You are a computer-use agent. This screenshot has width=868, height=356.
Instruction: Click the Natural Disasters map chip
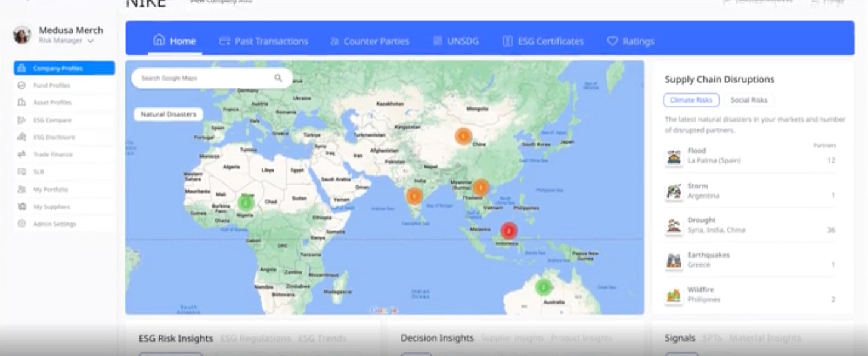(168, 114)
